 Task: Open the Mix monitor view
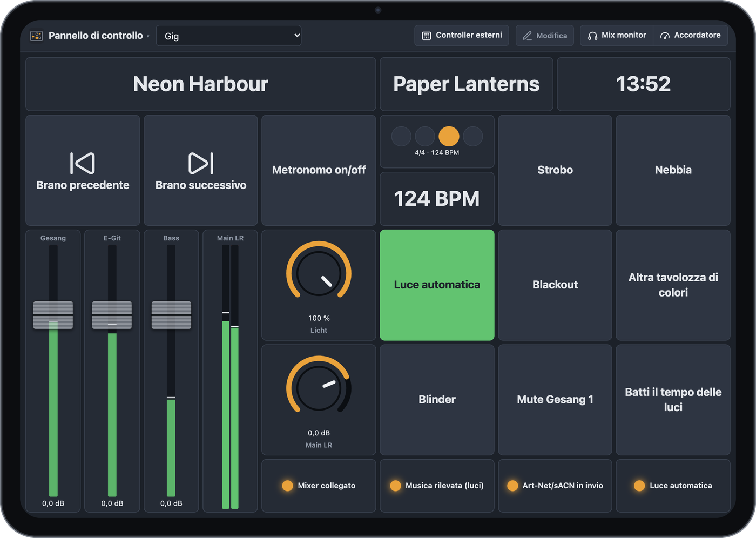pyautogui.click(x=617, y=36)
